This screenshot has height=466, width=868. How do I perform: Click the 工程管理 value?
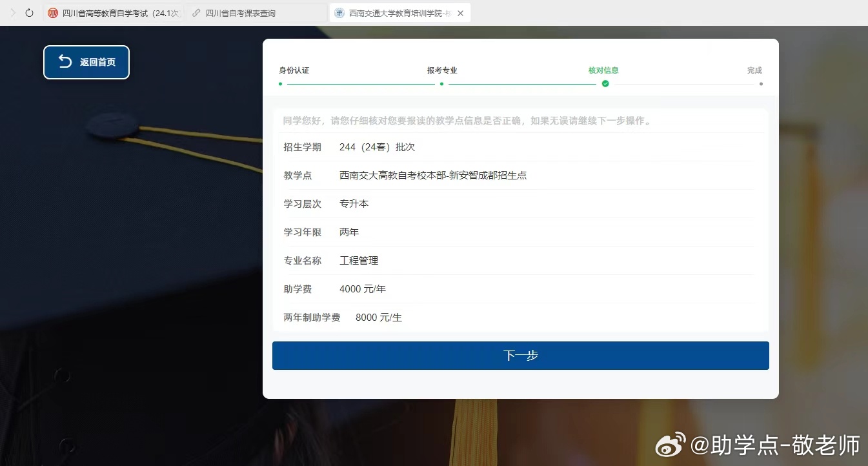(359, 261)
